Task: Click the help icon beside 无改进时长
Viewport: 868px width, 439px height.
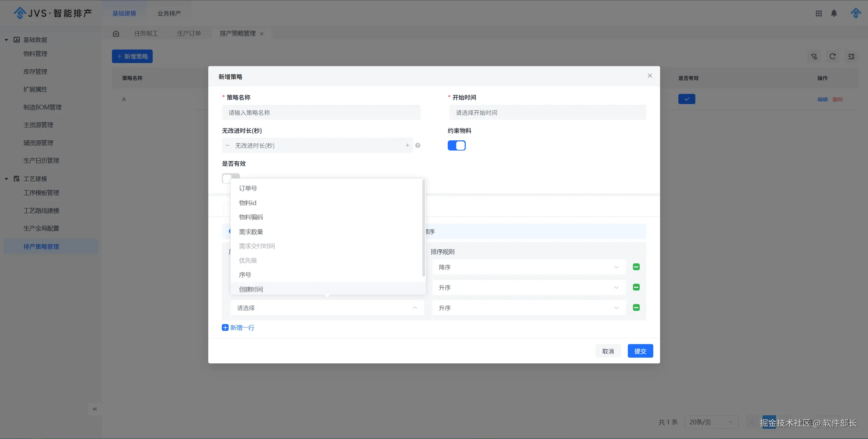Action: [x=418, y=145]
